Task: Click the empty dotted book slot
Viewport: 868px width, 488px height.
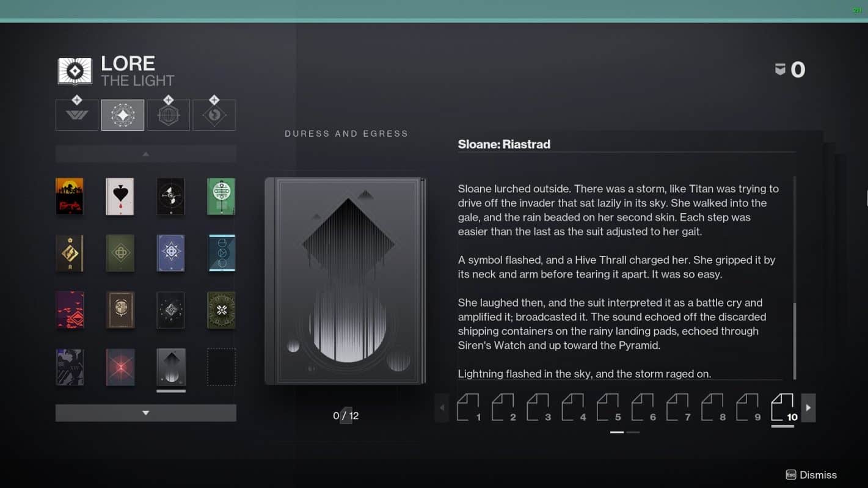Action: pos(221,367)
